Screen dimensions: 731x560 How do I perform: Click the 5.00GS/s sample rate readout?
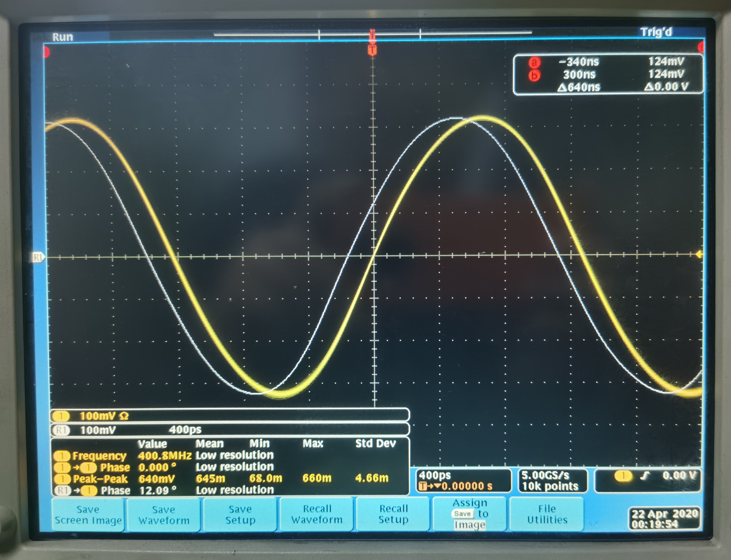(545, 475)
